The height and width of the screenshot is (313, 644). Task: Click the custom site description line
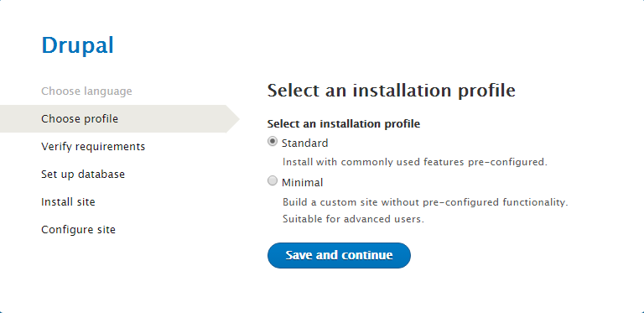point(425,202)
